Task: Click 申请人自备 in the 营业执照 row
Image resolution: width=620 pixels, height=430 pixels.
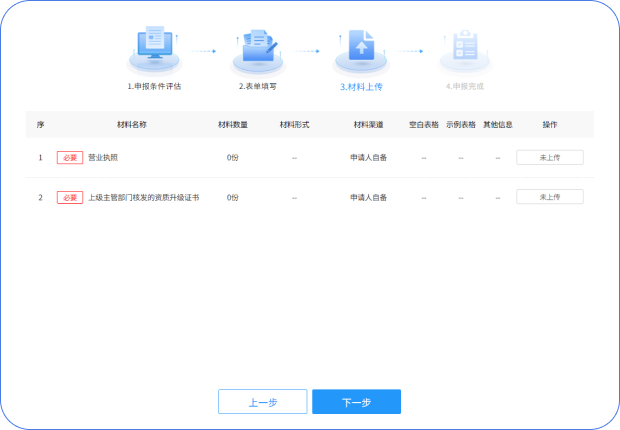Action: tap(368, 157)
